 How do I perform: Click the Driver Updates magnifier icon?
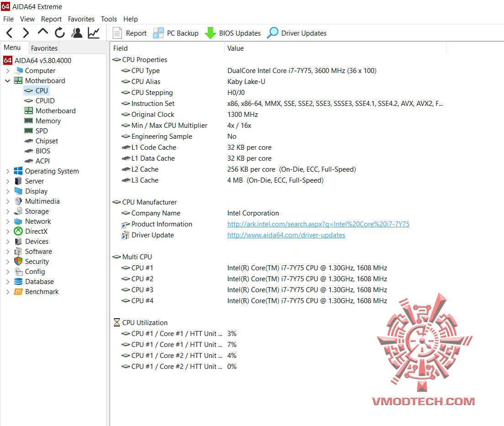click(x=273, y=33)
